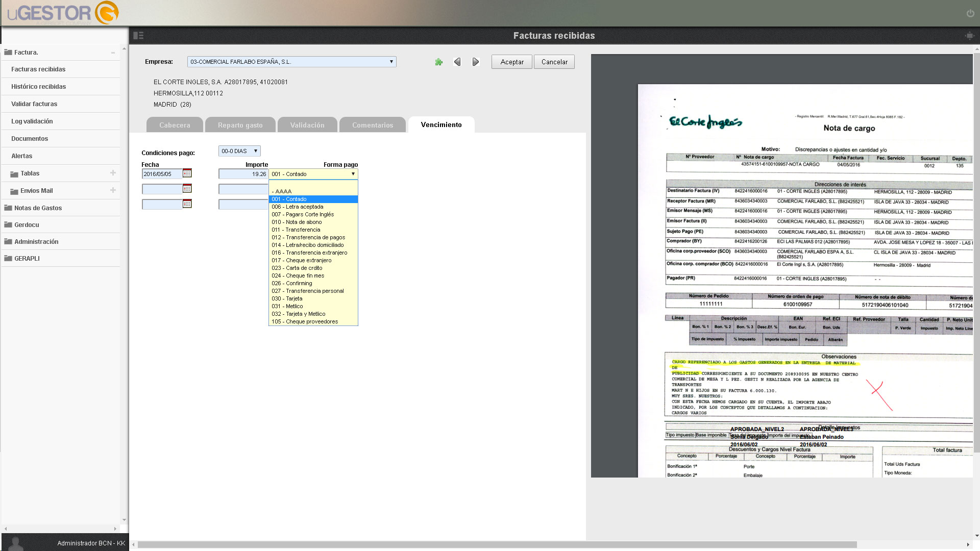Open the Empresa dropdown
The height and width of the screenshot is (551, 980).
291,62
